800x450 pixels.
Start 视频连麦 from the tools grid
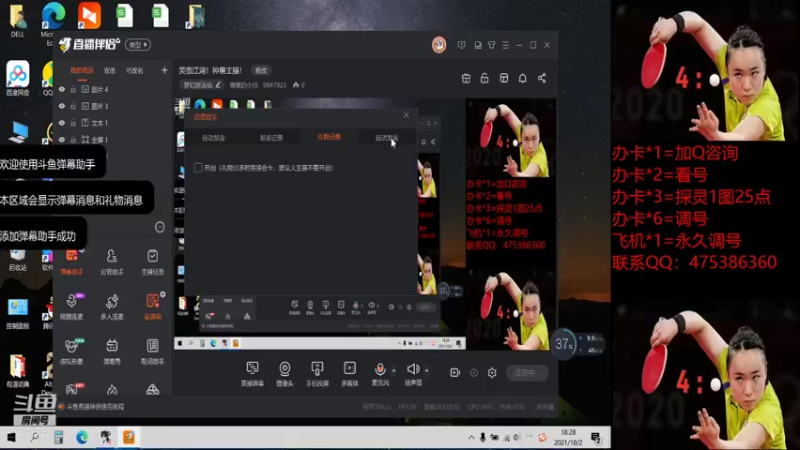(x=71, y=307)
